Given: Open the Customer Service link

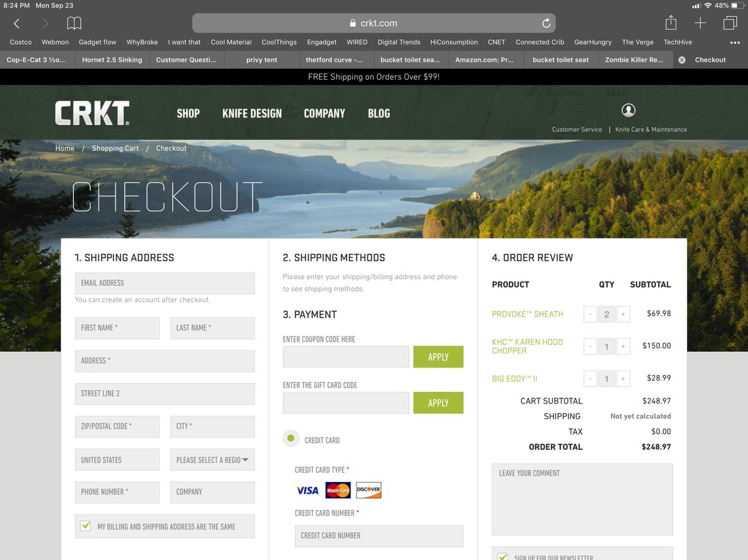Looking at the screenshot, I should pos(577,130).
